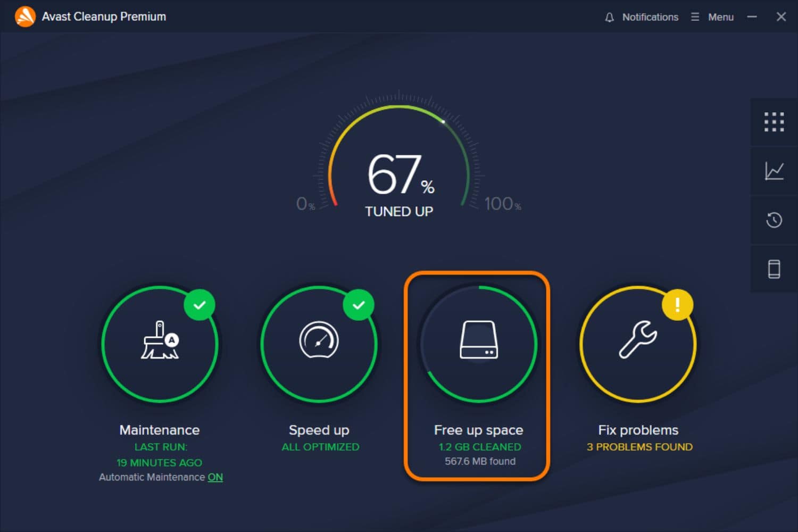The image size is (798, 532).
Task: Toggle Automatic Maintenance ON link
Action: tap(215, 477)
